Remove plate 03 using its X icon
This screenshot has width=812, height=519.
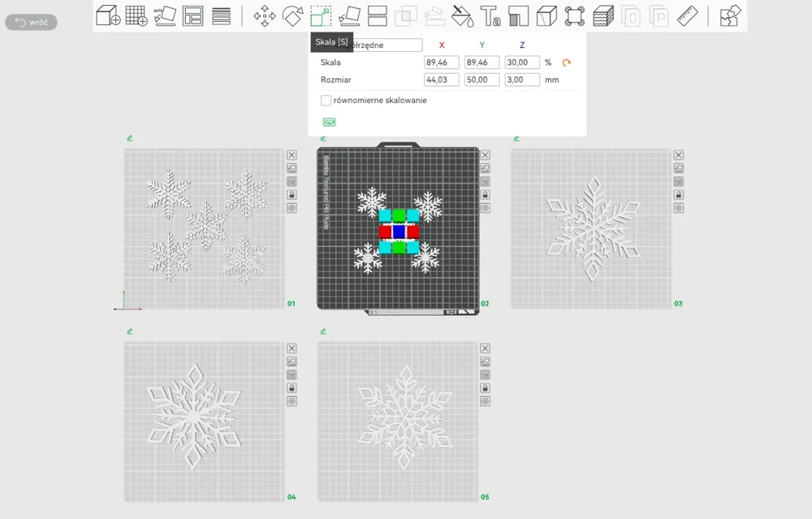[678, 155]
